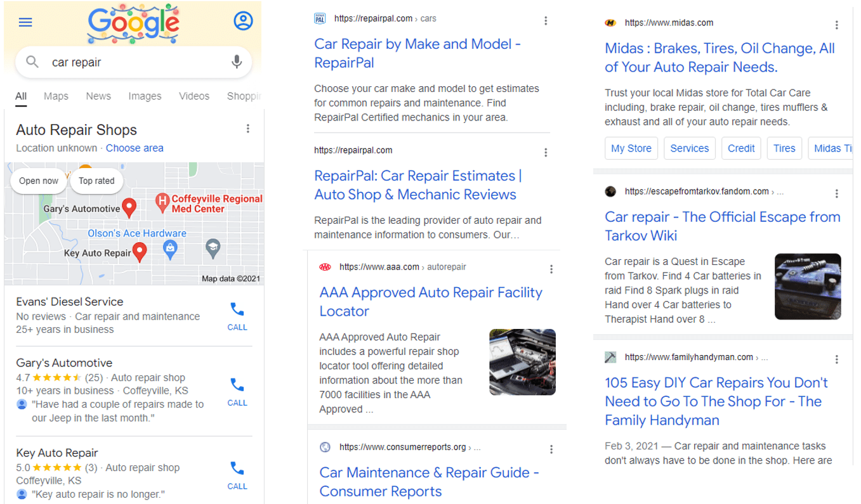Select the All search tab
The height and width of the screenshot is (504, 861).
pos(21,96)
